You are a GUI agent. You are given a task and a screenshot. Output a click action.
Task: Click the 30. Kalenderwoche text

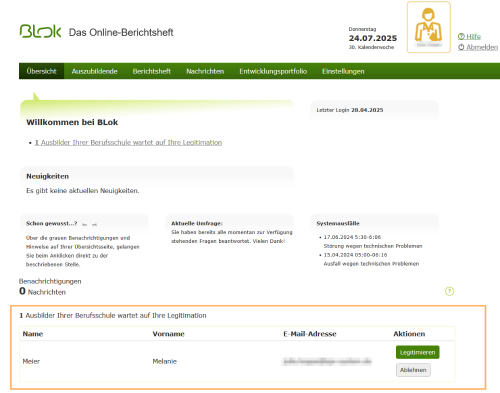(371, 47)
